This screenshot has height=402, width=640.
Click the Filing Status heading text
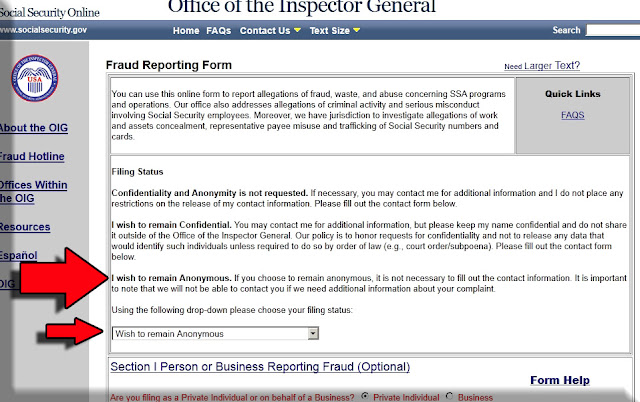(137, 172)
